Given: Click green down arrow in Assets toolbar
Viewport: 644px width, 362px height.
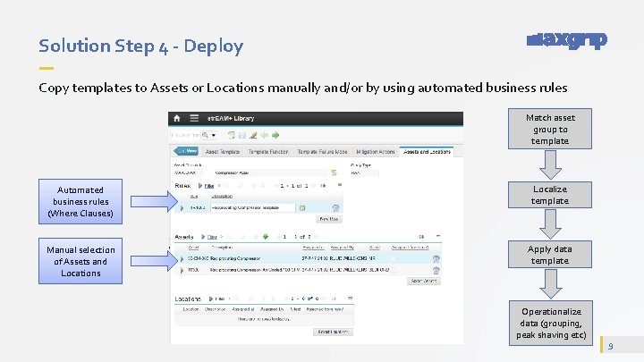Looking at the screenshot, I should (266, 237).
